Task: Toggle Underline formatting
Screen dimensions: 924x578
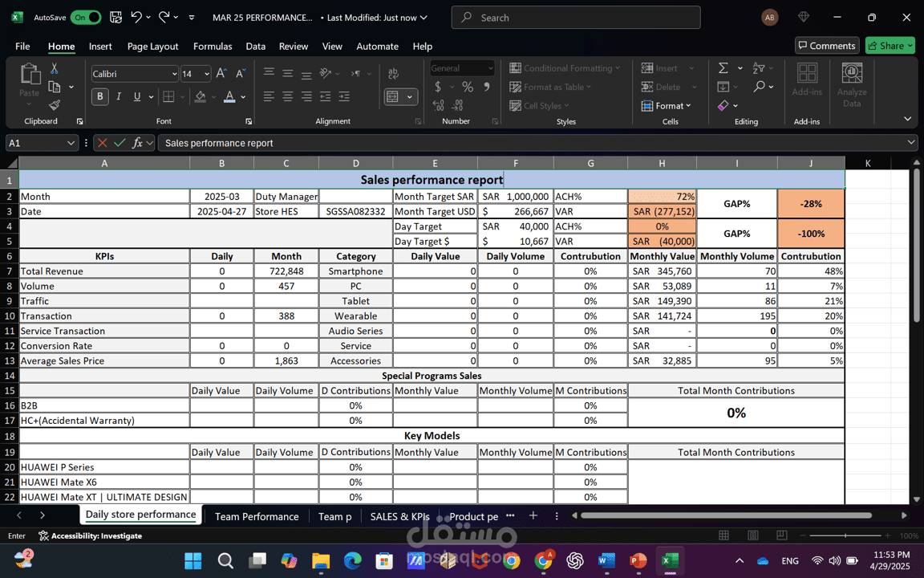Action: tap(136, 96)
